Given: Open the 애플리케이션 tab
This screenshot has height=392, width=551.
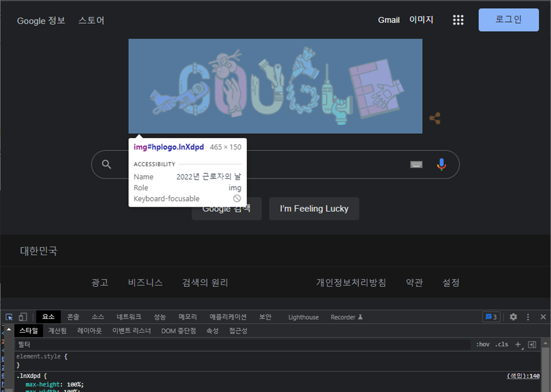Looking at the screenshot, I should (x=228, y=317).
